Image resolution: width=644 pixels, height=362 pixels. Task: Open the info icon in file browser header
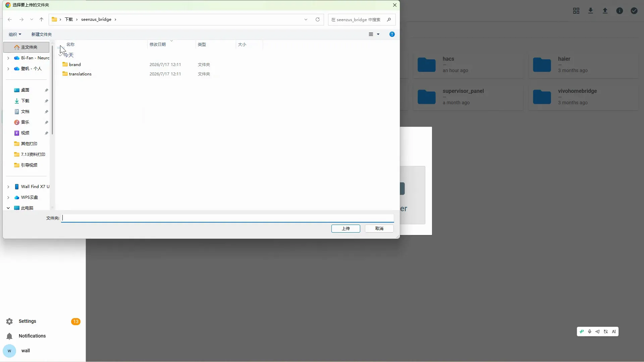coord(620,11)
